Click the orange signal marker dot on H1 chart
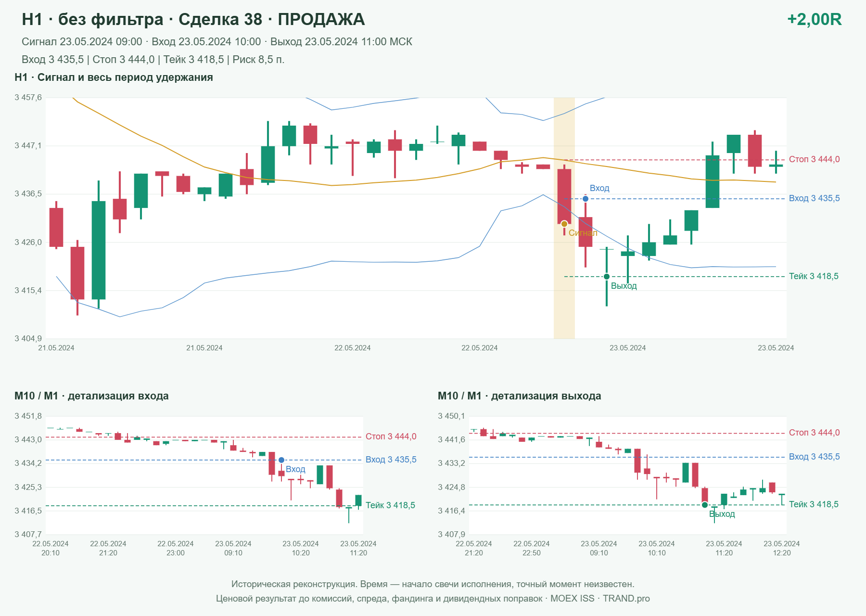 [x=564, y=224]
